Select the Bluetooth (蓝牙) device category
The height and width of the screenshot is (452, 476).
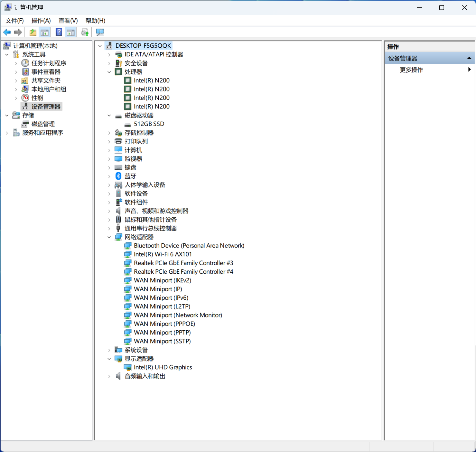pos(130,176)
